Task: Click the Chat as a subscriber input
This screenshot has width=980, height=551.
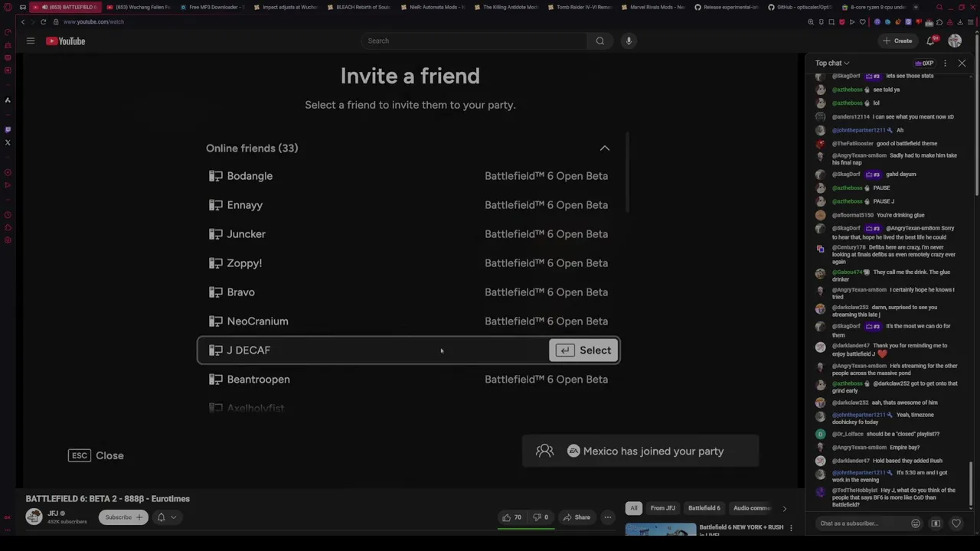Action: tap(861, 523)
